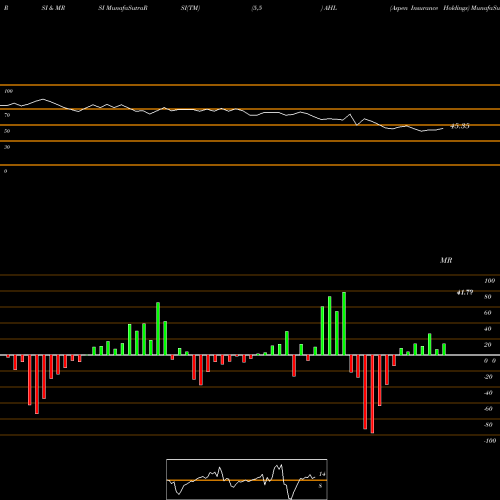Click the MR value label 41.79
The image size is (500, 500).
pos(465,292)
